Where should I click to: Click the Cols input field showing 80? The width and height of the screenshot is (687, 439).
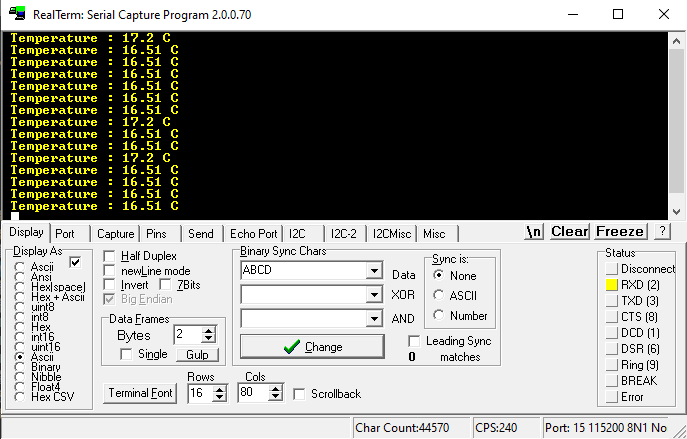coord(254,393)
